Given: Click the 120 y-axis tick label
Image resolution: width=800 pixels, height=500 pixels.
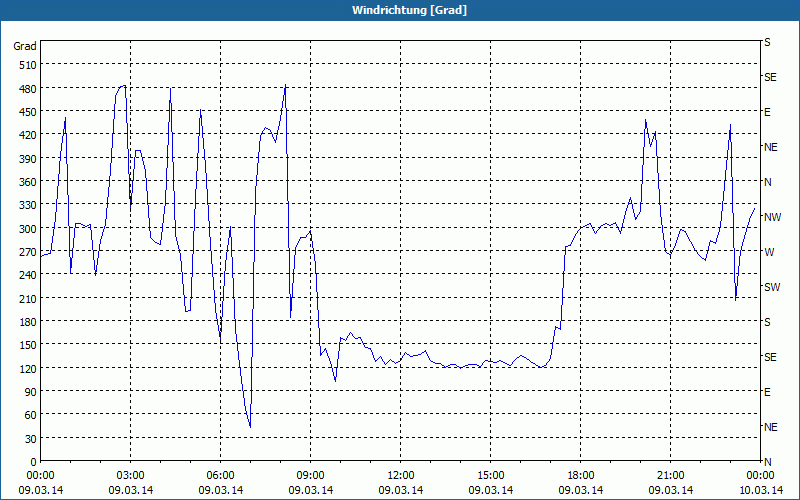Looking at the screenshot, I should click(x=28, y=368).
